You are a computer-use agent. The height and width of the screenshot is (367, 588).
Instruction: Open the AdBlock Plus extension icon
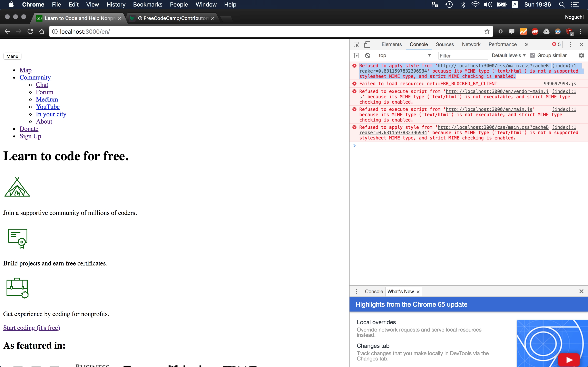[535, 32]
